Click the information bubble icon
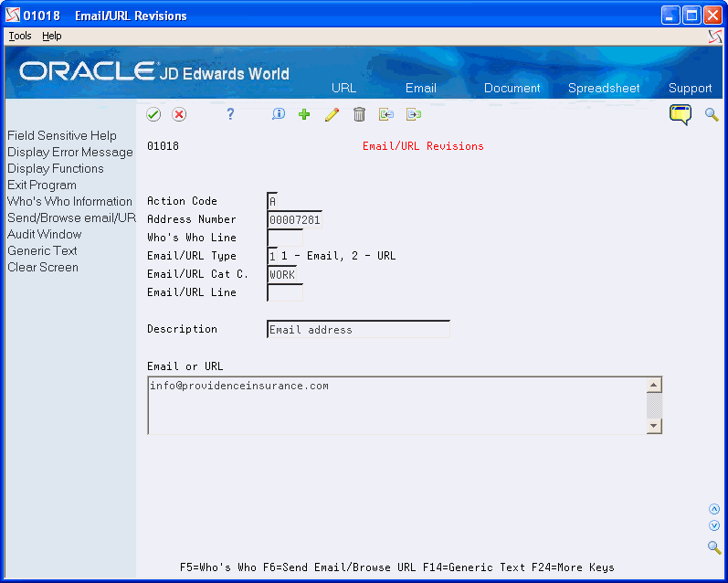The height and width of the screenshot is (583, 728). (x=279, y=114)
